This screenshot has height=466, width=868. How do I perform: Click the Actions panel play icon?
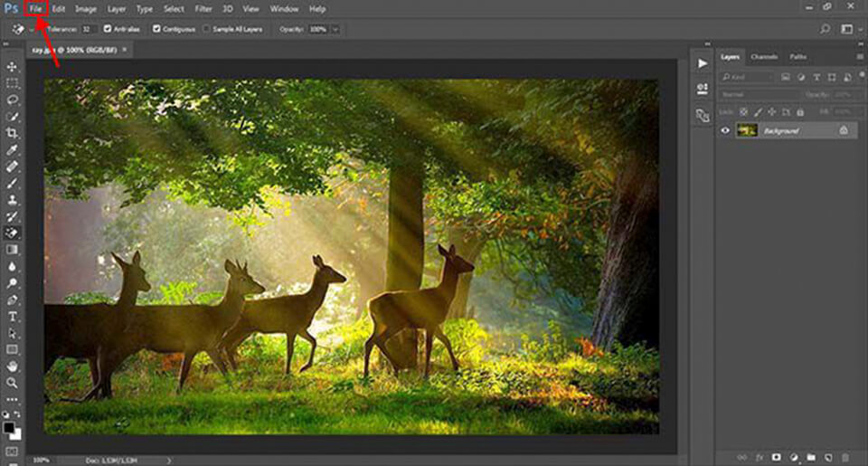(703, 63)
